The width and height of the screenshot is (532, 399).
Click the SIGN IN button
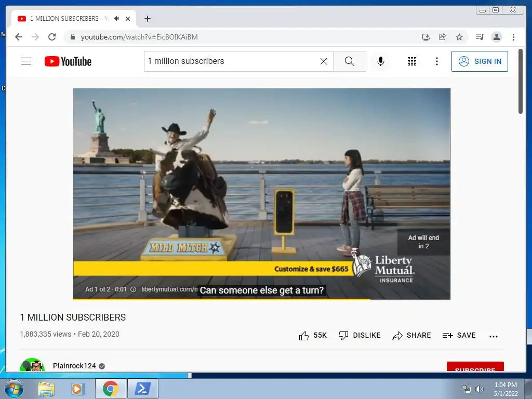pos(480,61)
